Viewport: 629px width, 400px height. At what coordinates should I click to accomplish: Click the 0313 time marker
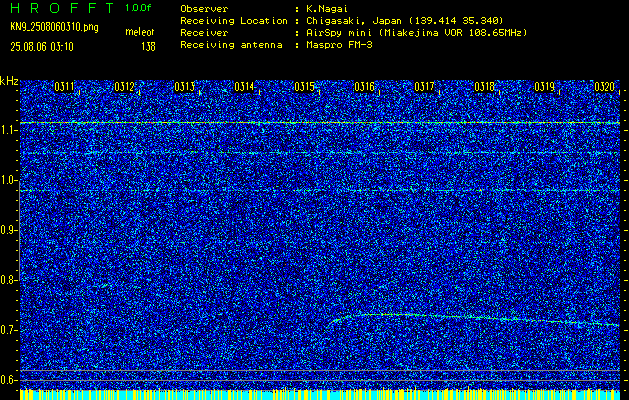[x=185, y=87]
